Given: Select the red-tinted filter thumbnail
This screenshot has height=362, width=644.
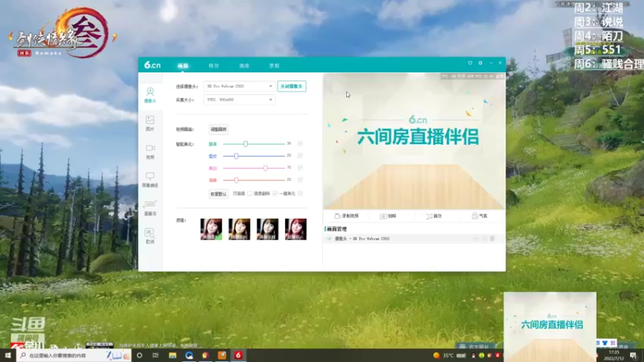Looking at the screenshot, I should coord(295,229).
